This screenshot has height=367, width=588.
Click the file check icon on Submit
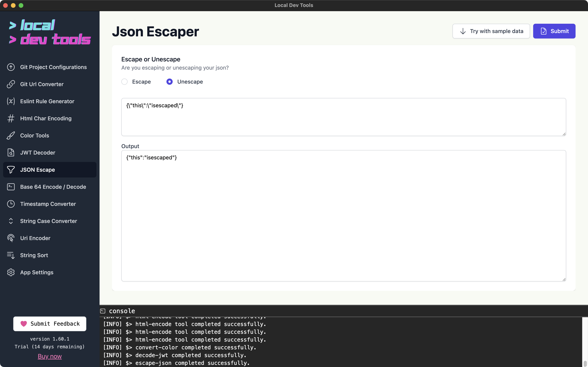(x=544, y=31)
